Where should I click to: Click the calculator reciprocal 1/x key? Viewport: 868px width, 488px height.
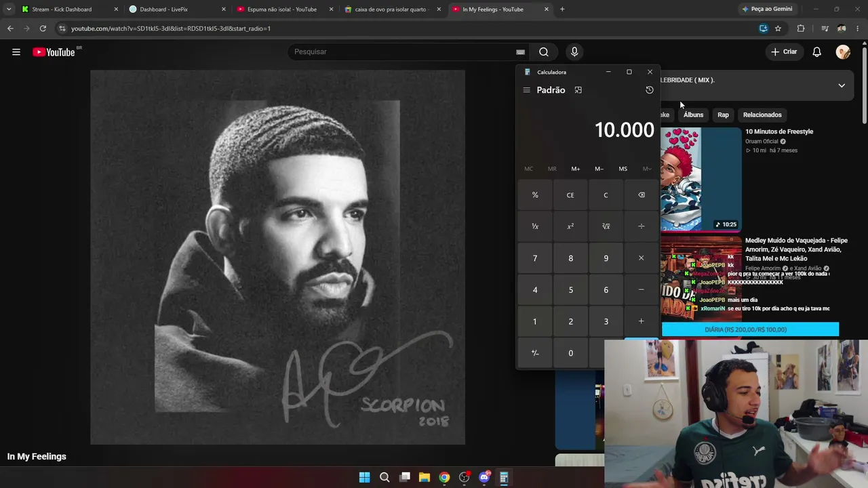[x=535, y=226]
